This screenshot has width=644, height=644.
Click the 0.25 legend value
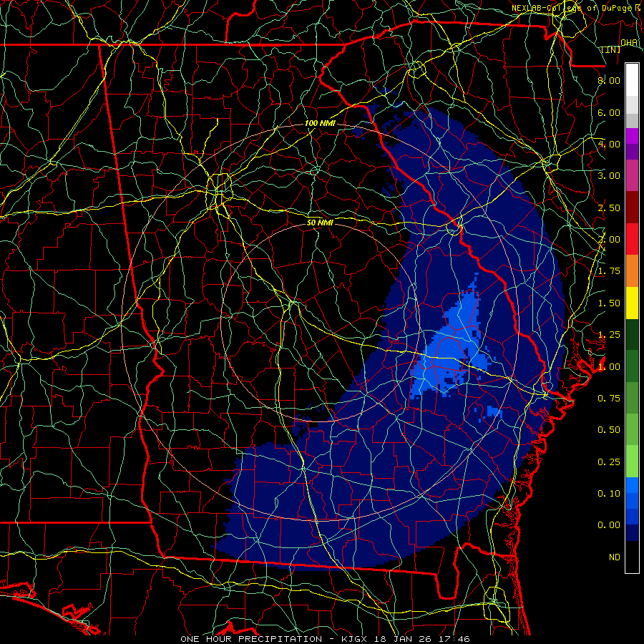[609, 462]
